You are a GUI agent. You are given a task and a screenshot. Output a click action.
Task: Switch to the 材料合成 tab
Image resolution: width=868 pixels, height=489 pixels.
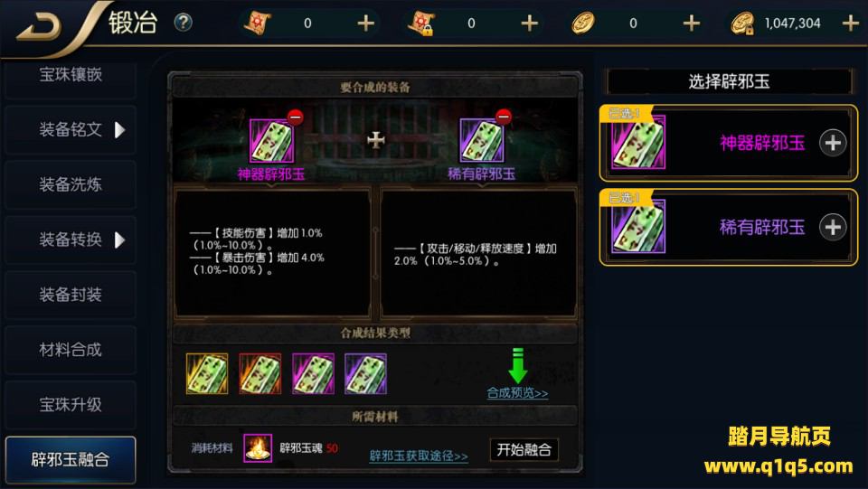tap(71, 350)
